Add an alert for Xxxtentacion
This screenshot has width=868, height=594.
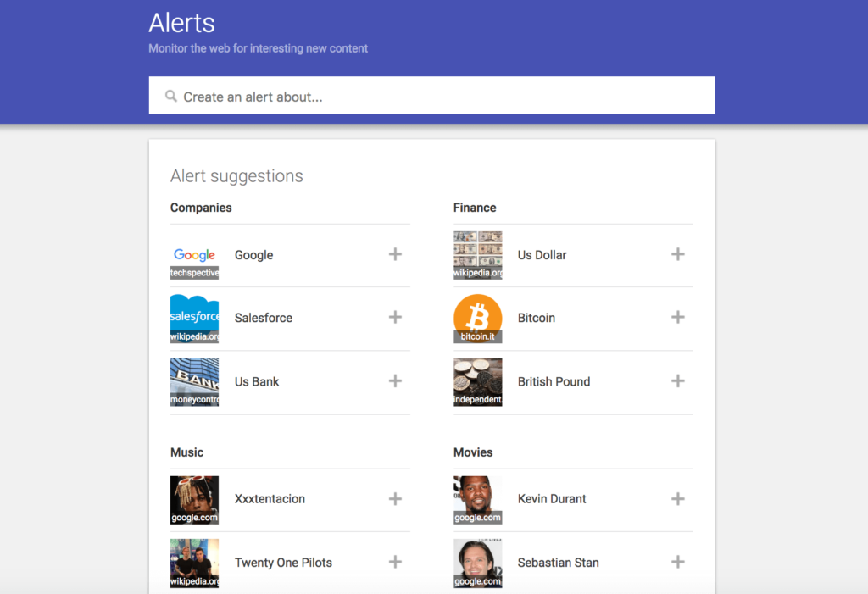[x=395, y=499]
